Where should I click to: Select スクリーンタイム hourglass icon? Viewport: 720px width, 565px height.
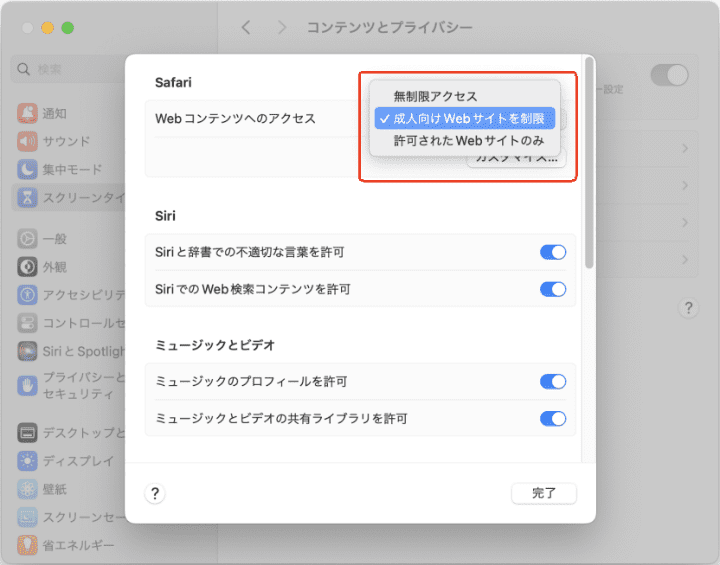click(x=27, y=198)
